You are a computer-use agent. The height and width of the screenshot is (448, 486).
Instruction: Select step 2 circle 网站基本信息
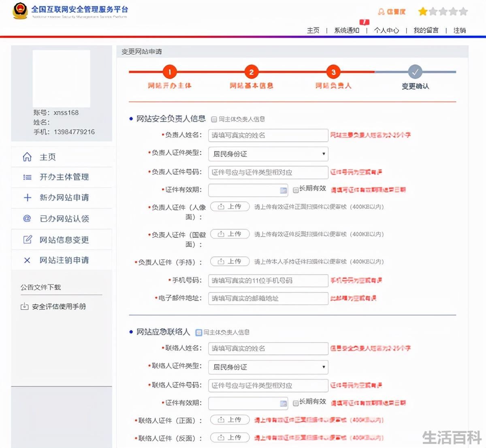click(x=252, y=72)
